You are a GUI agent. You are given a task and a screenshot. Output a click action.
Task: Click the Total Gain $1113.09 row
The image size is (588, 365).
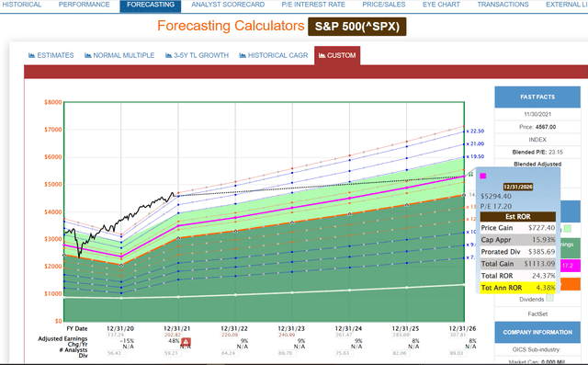518,264
